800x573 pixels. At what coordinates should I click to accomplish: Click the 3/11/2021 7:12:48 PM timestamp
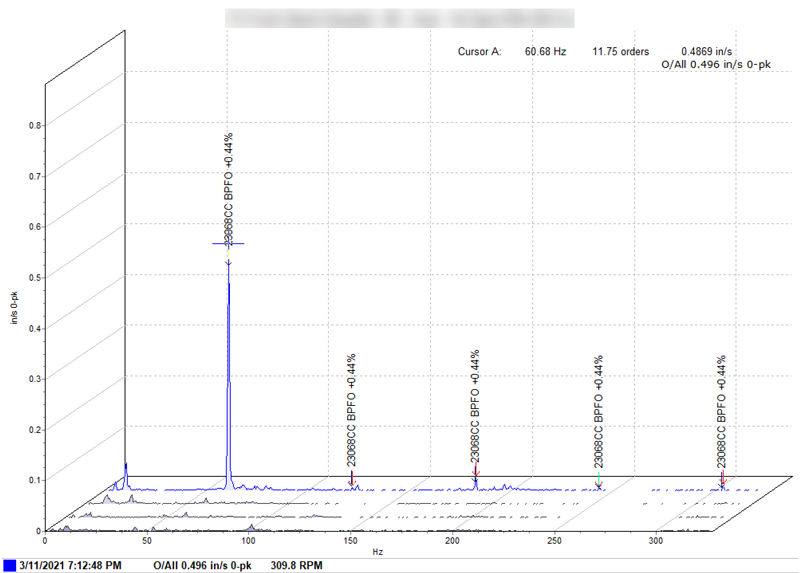point(70,565)
